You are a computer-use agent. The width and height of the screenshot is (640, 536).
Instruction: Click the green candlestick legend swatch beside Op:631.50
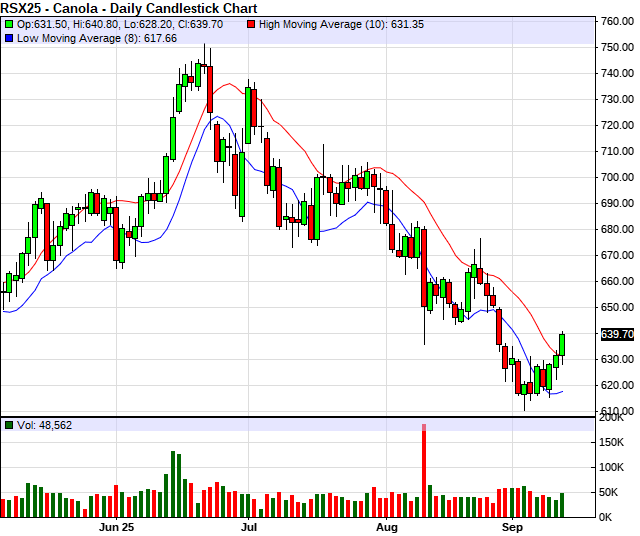click(9, 23)
